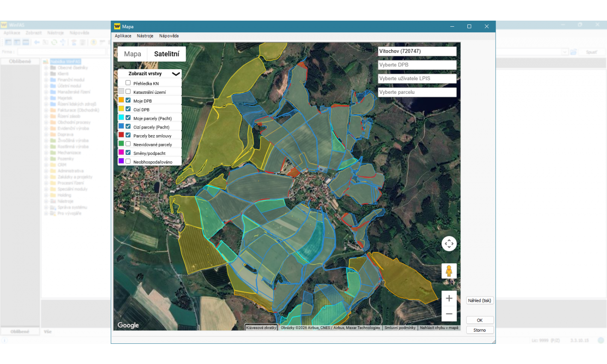Maximize the Mapa window
This screenshot has height=364, width=607.
[469, 26]
